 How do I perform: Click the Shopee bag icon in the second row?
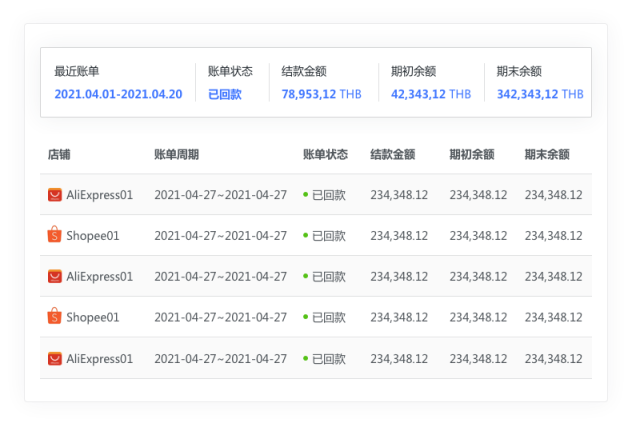pos(54,236)
